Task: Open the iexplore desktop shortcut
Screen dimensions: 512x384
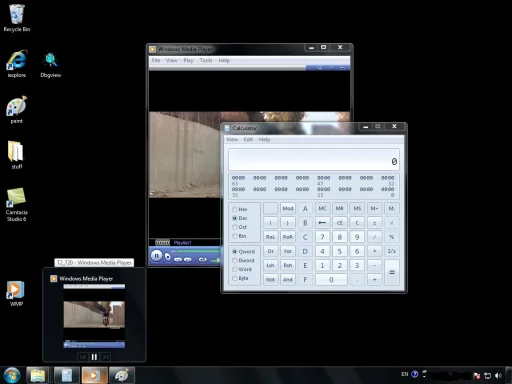Action: click(x=17, y=64)
